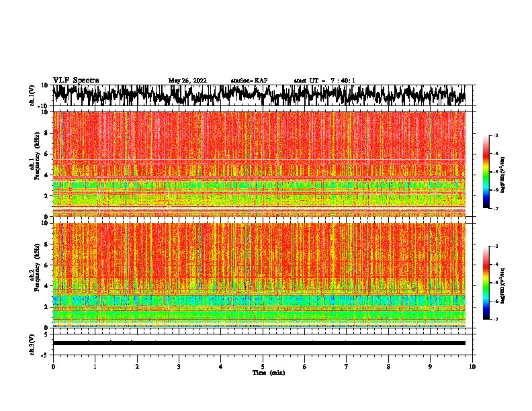Click the "6" tick on ch.1 frequency axis
This screenshot has width=532, height=411.
coord(46,154)
